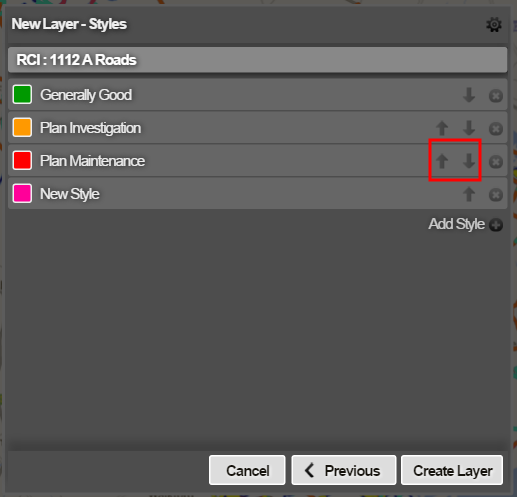Click the Create Layer button
The height and width of the screenshot is (497, 517).
tap(452, 470)
